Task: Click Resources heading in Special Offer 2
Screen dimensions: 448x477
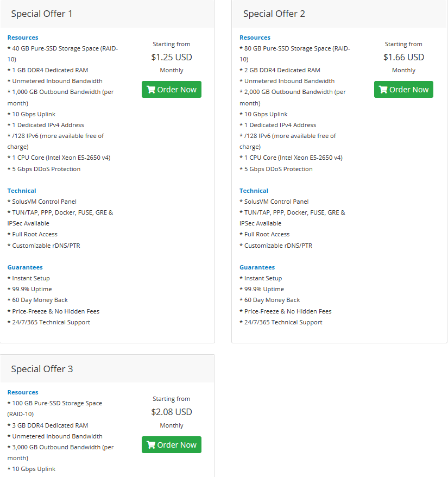Action: [x=255, y=37]
